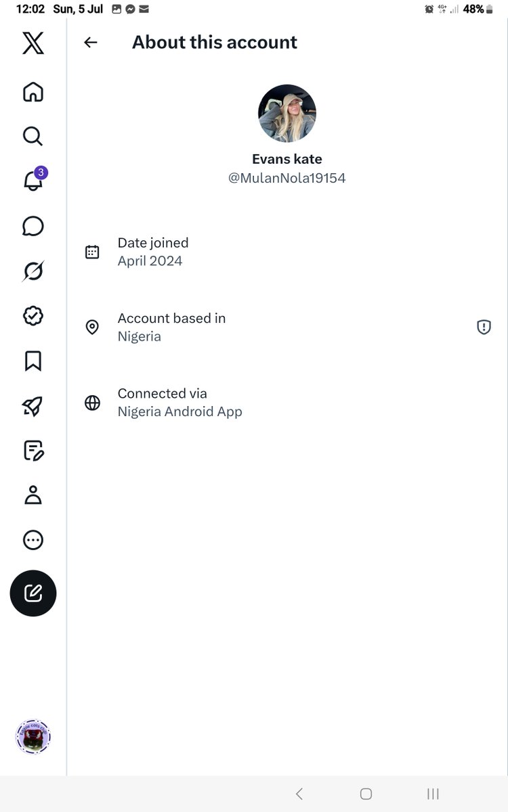Tap the shield info icon beside Nigeria
The image size is (508, 812).
coord(484,328)
